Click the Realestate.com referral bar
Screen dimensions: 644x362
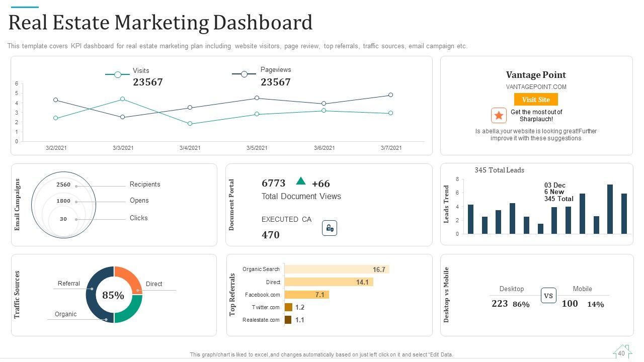tap(288, 320)
